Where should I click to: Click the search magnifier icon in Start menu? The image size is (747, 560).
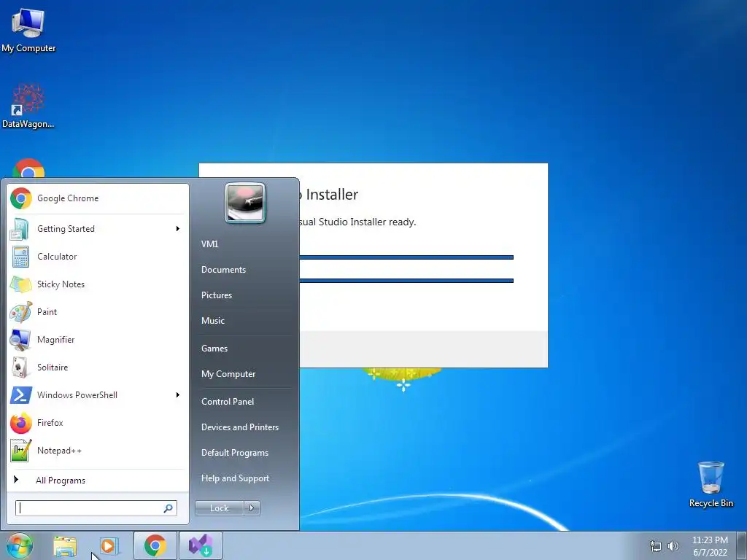(x=169, y=508)
